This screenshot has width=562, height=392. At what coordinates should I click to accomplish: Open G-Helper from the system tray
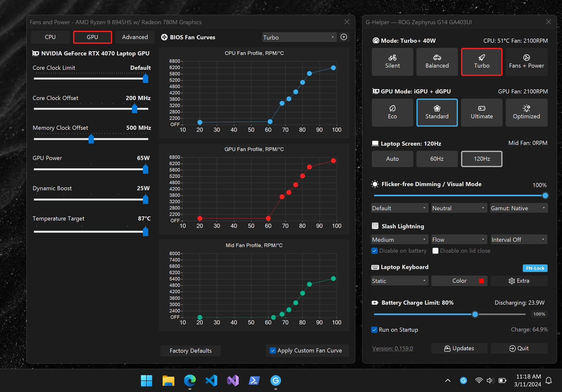click(x=463, y=380)
